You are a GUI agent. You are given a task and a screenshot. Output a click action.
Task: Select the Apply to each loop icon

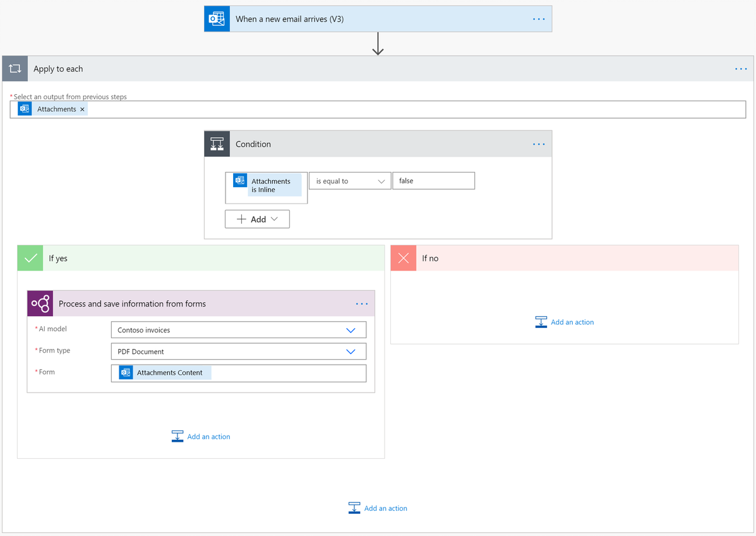pyautogui.click(x=15, y=68)
